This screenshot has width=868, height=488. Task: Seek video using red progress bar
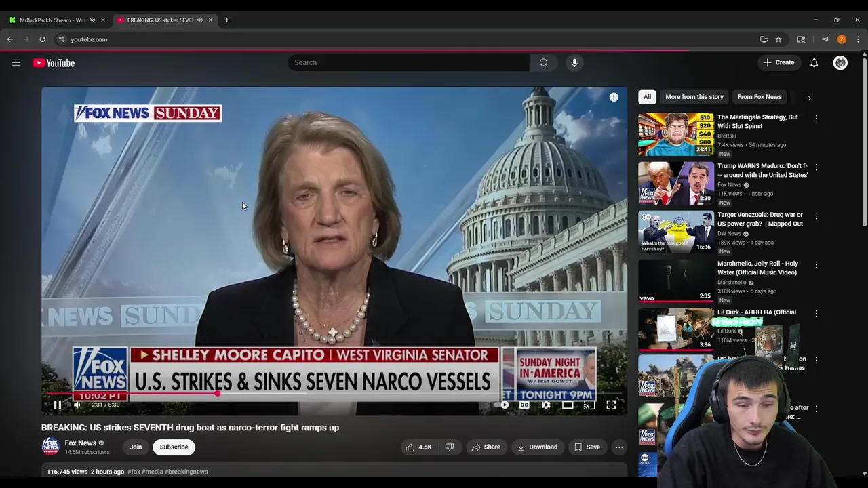334,393
